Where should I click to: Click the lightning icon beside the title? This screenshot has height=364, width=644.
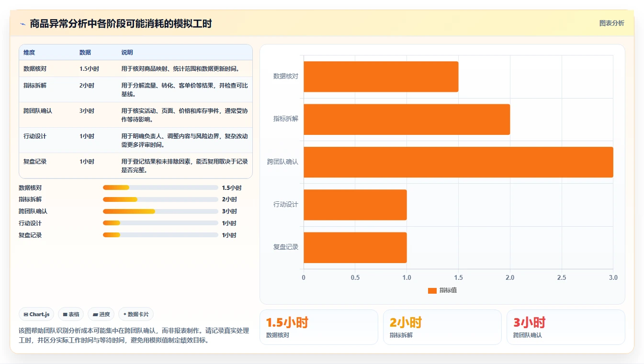pos(23,24)
